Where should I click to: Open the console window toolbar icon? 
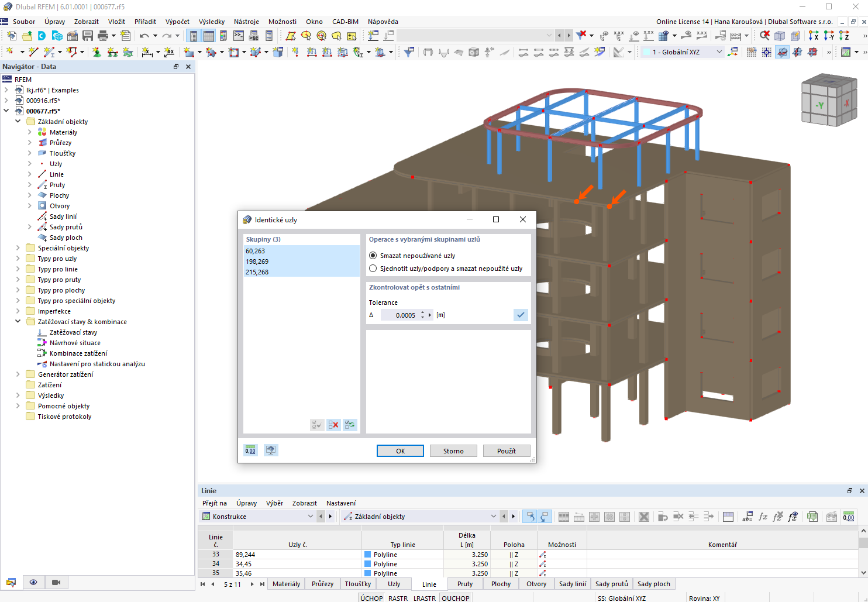click(x=239, y=36)
